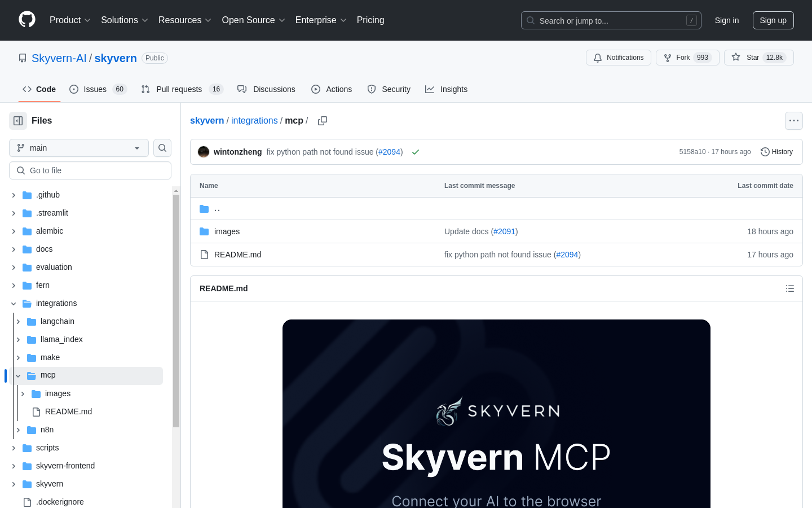Switch to the Issues tab
The width and height of the screenshot is (812, 508).
point(98,89)
